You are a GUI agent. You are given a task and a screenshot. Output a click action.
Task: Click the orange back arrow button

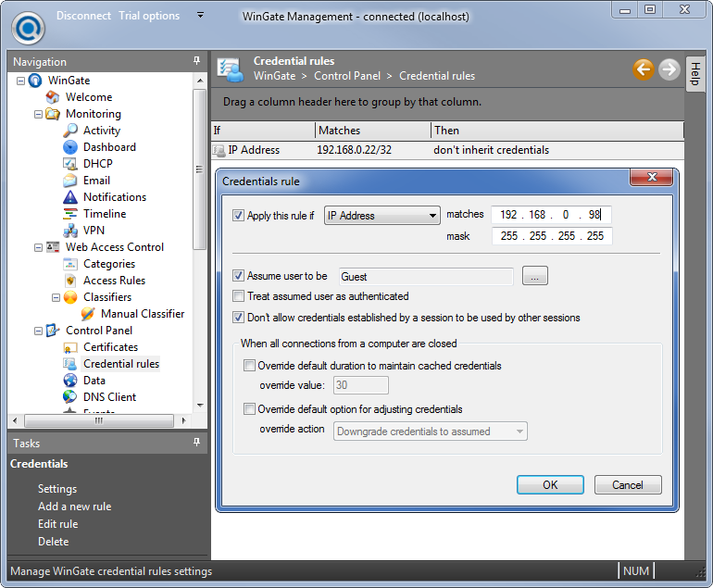(x=644, y=69)
